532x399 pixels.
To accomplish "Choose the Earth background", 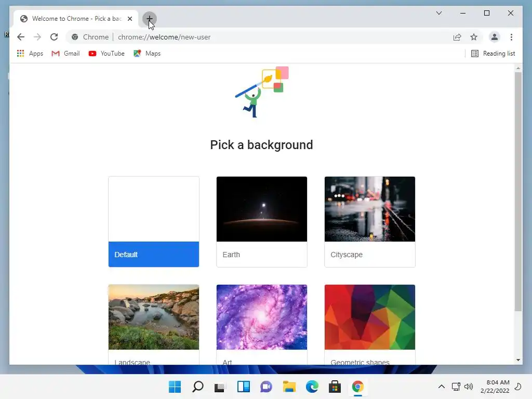I will [x=262, y=221].
